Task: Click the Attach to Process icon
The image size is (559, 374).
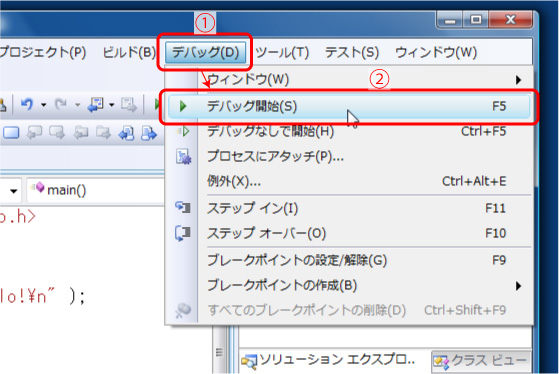Action: (184, 157)
